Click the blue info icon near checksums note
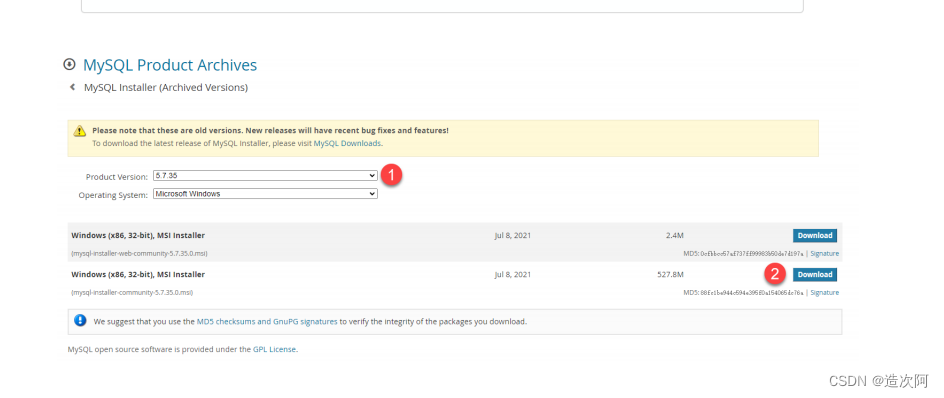 click(80, 320)
